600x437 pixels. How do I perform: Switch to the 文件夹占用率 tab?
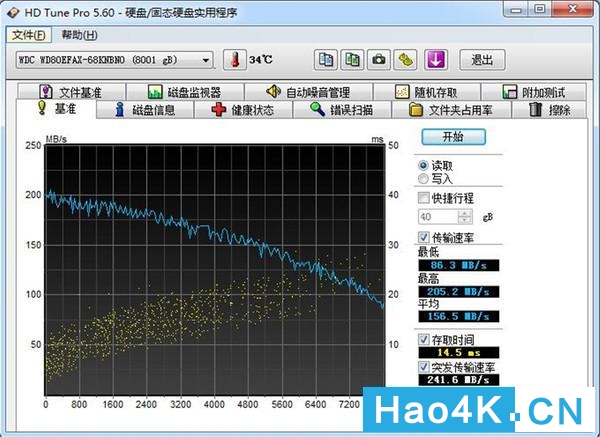451,110
